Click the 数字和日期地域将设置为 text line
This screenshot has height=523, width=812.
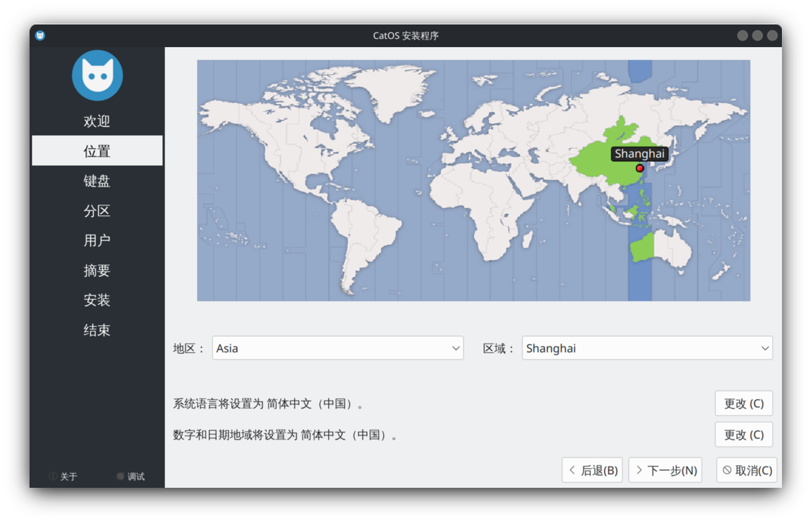click(x=285, y=435)
